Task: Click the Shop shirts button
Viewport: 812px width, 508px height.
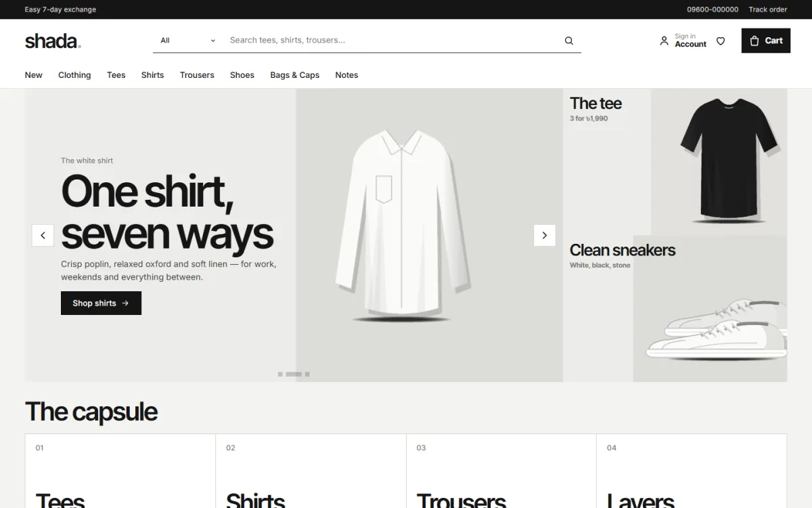Action: (101, 303)
